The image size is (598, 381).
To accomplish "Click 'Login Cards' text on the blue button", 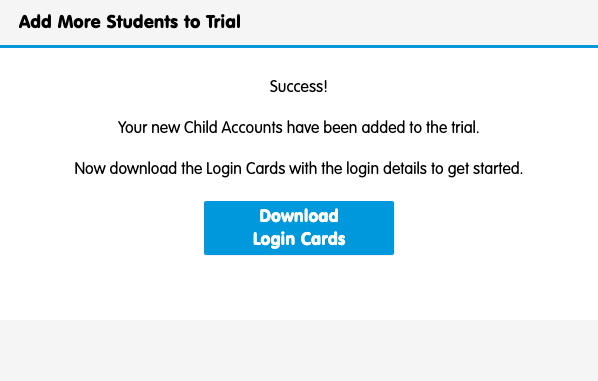I will 299,240.
